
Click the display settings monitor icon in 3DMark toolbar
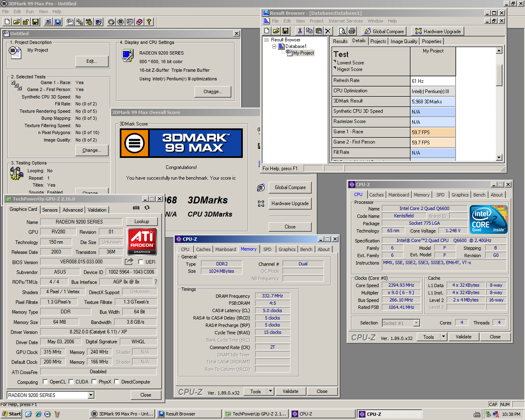tap(98, 22)
